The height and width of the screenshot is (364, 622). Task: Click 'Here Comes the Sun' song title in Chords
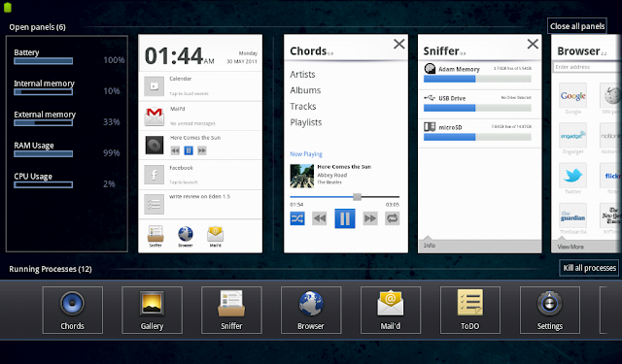click(x=344, y=167)
